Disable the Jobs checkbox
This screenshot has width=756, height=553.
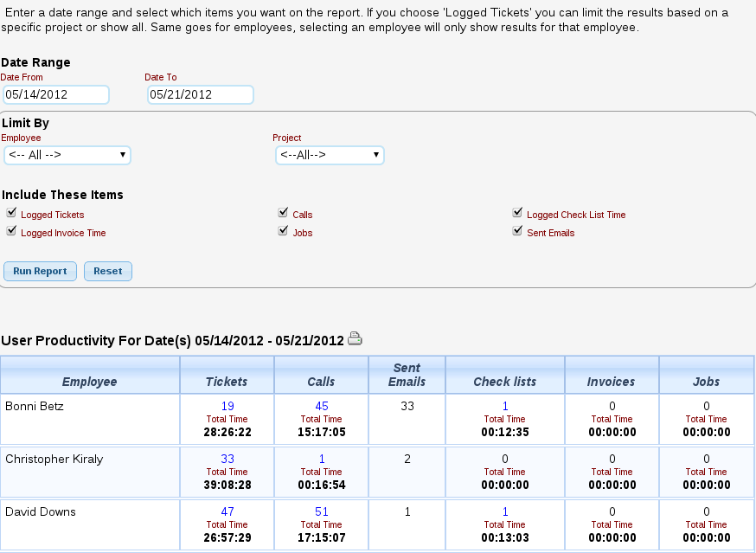coord(283,231)
